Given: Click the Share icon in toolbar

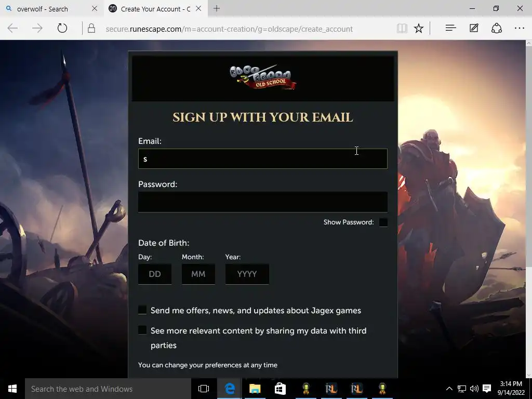Looking at the screenshot, I should tap(497, 28).
